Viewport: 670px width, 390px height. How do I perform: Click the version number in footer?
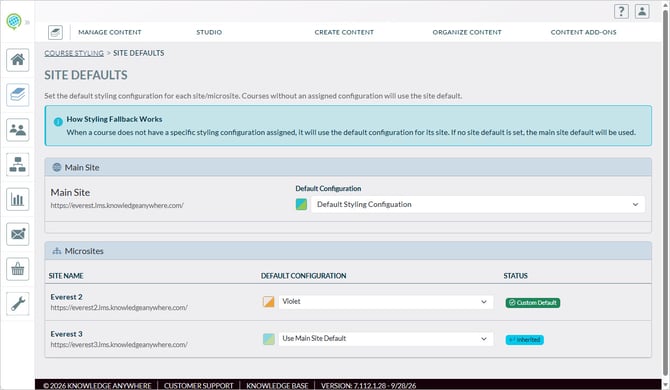368,386
